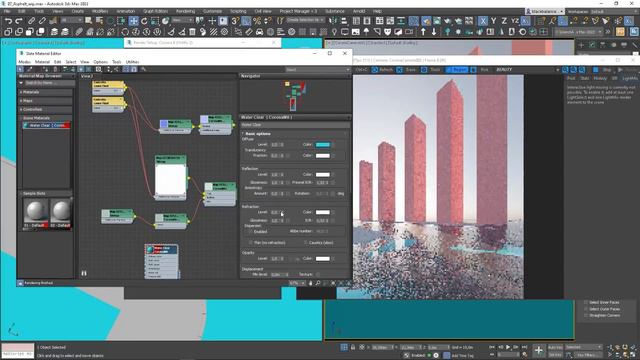Click the Opacity white color swatch
The height and width of the screenshot is (360, 640).
click(322, 259)
